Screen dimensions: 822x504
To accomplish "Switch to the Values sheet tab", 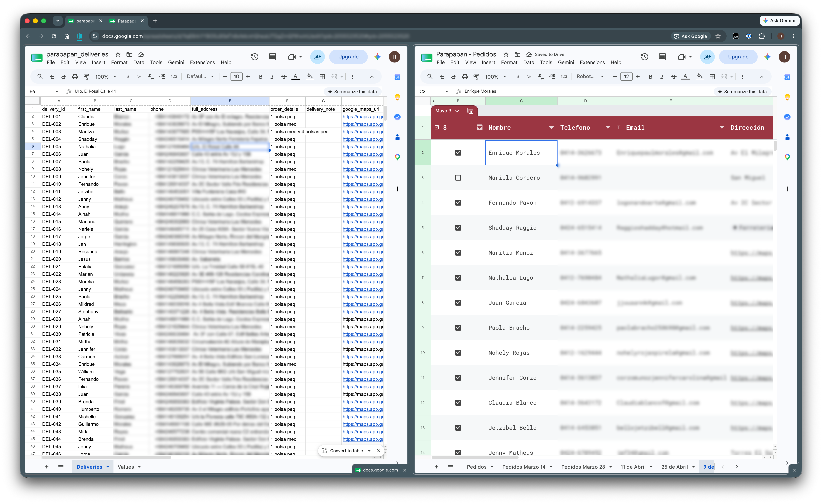I will tap(126, 467).
